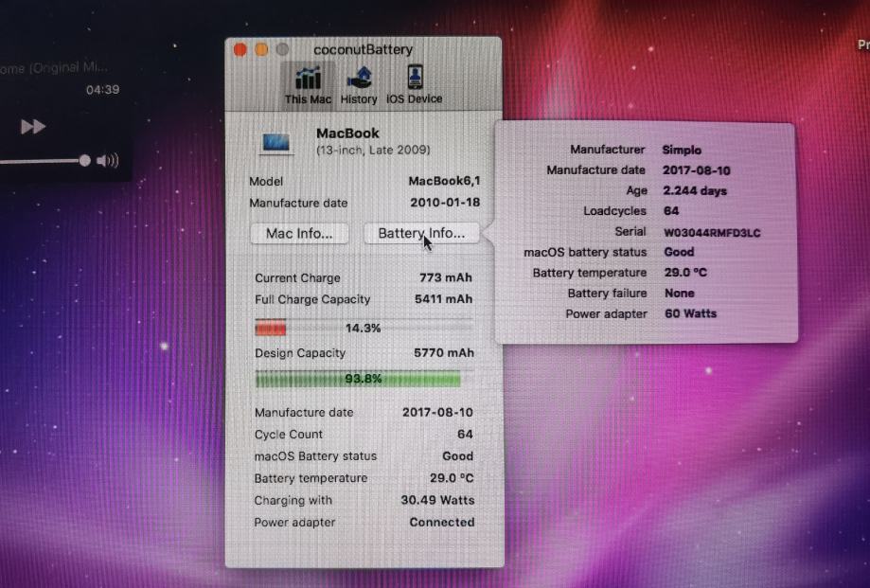
Task: Click the coconutBattery window title
Action: pyautogui.click(x=363, y=49)
